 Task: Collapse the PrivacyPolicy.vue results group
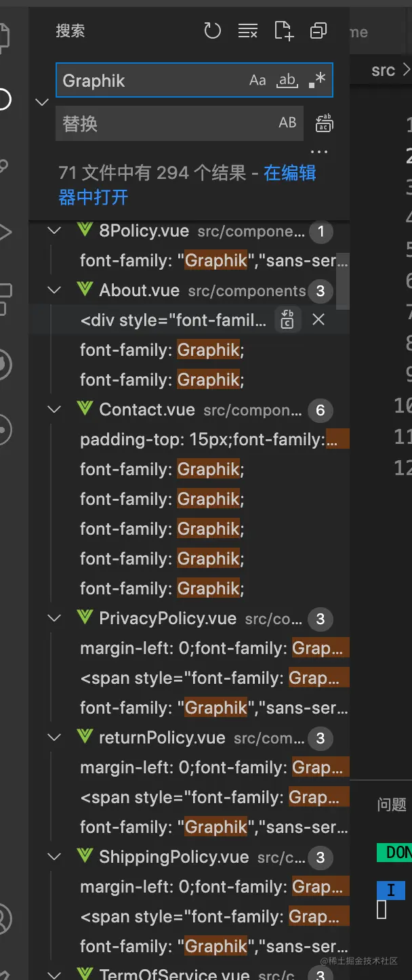click(54, 619)
